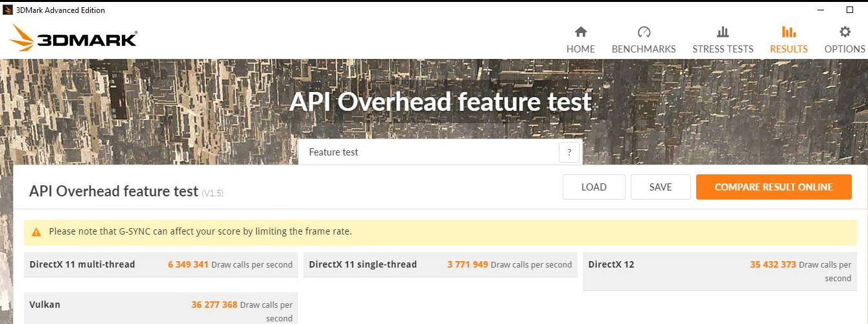868x324 pixels.
Task: Click the G-SYNC warning triangle icon
Action: 36,231
